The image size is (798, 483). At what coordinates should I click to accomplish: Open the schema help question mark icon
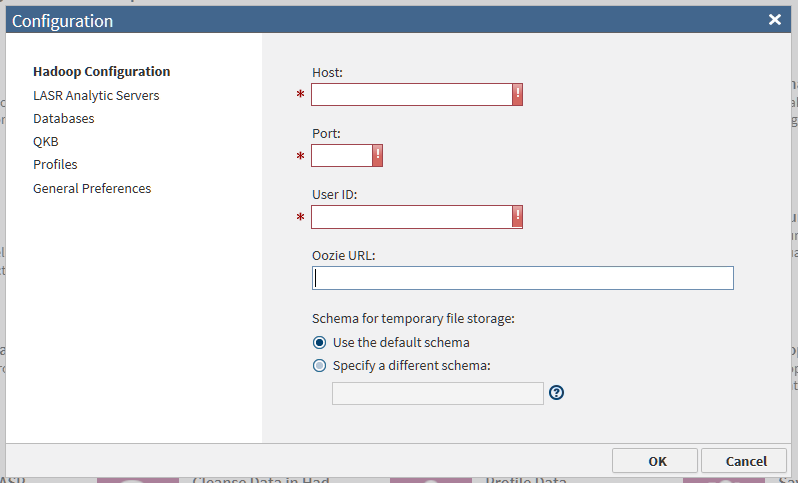(556, 392)
